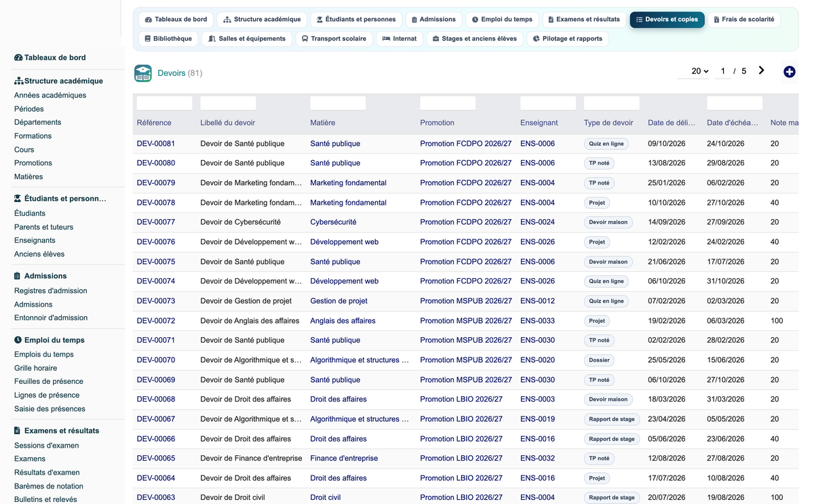Open Registres d'admission sidebar link
This screenshot has height=504, width=814.
point(51,291)
